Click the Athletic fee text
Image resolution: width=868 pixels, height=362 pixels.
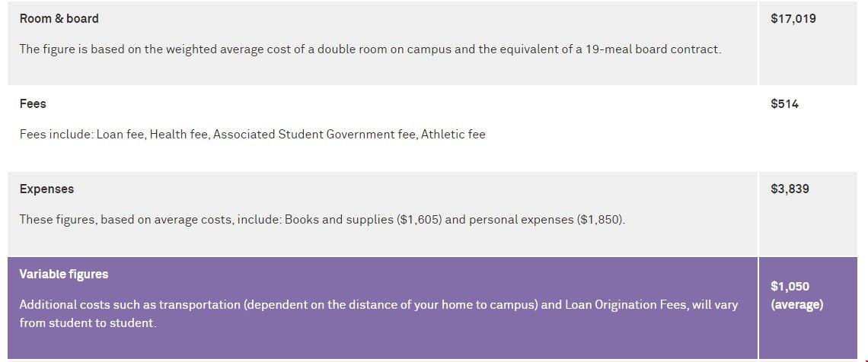[x=453, y=135]
